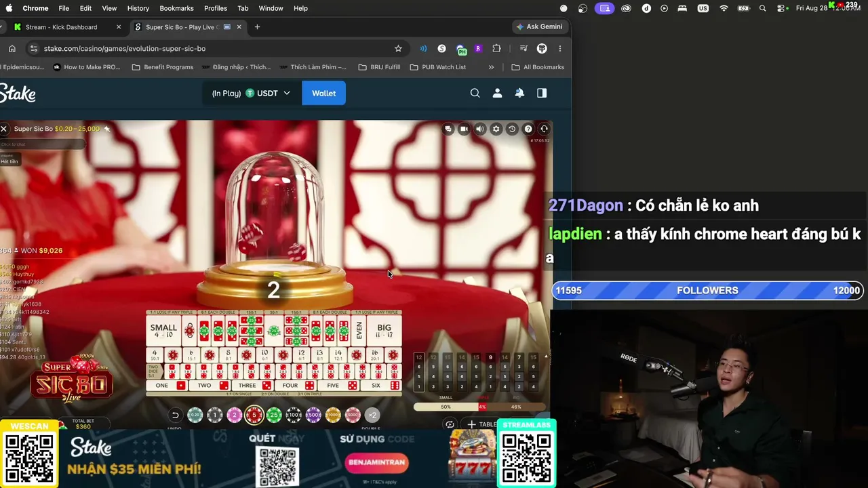The height and width of the screenshot is (488, 868).
Task: Select the black 100 chip
Action: (294, 415)
